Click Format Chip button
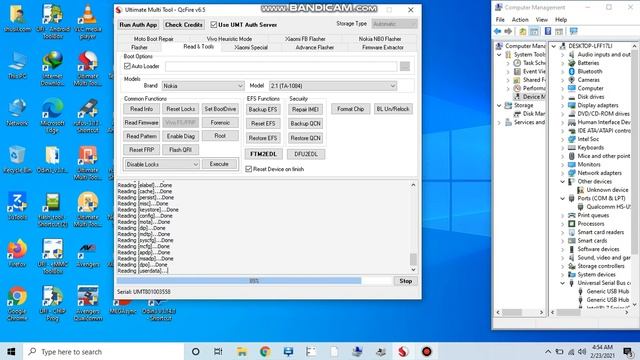This screenshot has height=360, width=640. (351, 109)
